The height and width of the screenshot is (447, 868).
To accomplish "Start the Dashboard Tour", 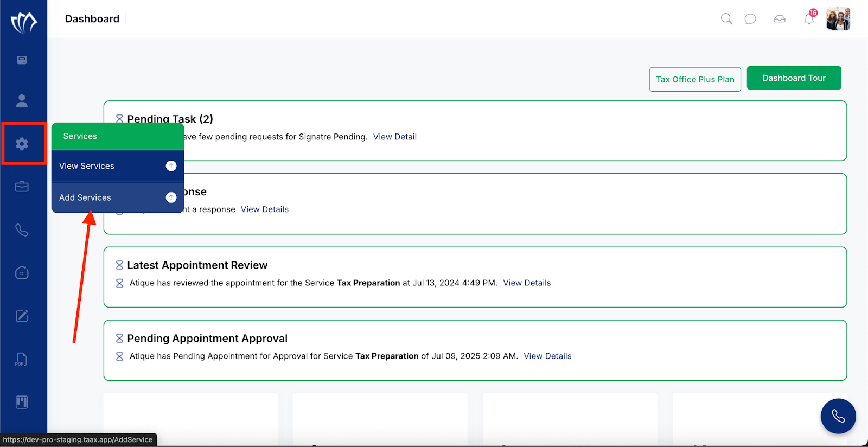I will point(794,78).
